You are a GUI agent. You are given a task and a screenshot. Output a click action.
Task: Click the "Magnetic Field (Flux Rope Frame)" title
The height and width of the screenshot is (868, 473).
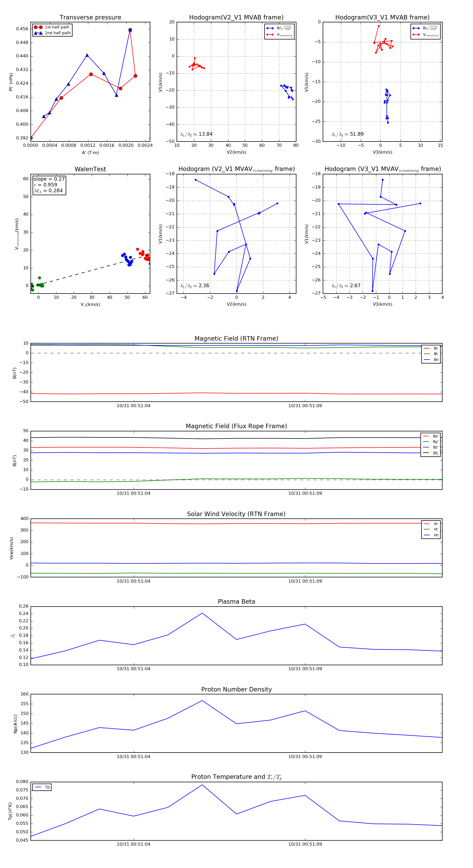click(236, 426)
